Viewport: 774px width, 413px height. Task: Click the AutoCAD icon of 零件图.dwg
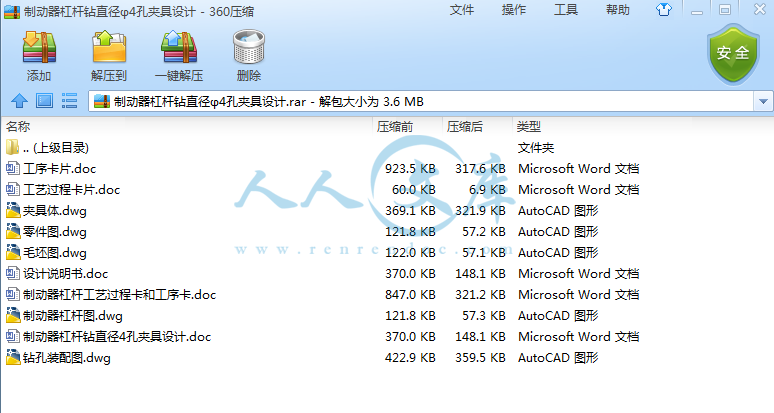coord(12,231)
